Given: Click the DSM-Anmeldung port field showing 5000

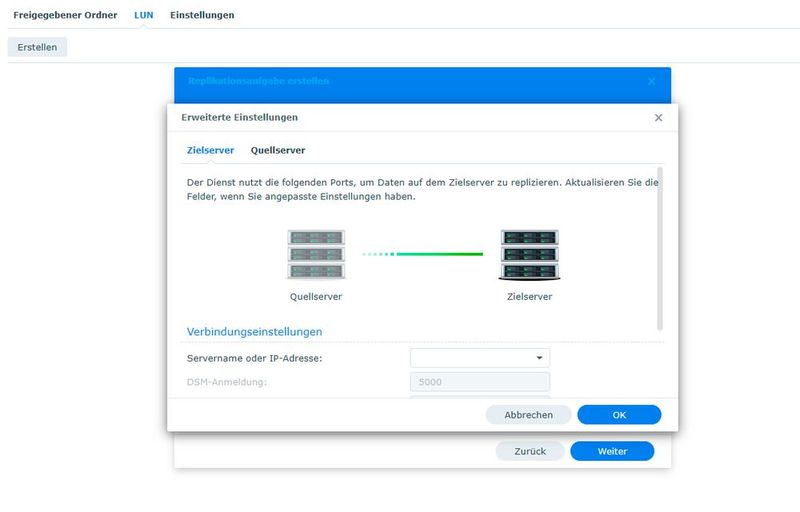Looking at the screenshot, I should coord(480,381).
